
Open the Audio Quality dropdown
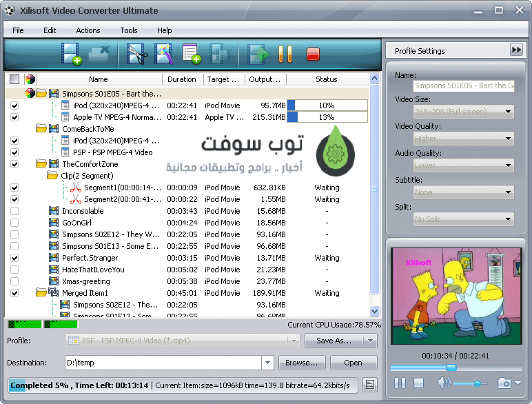[464, 165]
